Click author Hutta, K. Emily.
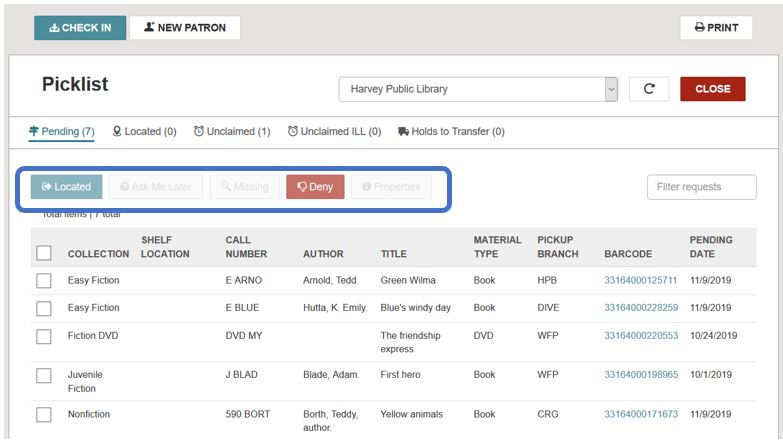783x445 pixels. [335, 308]
